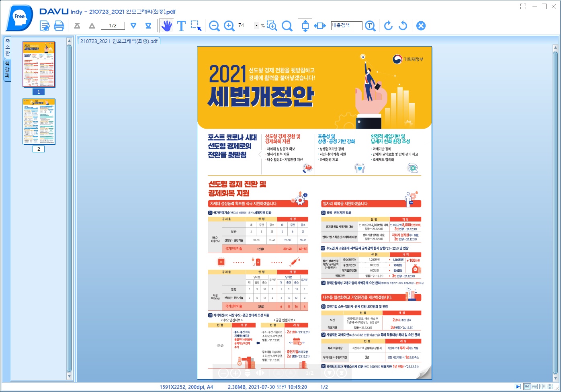Viewport: 561px width, 392px height.
Task: Click the 내용검색 search field
Action: [x=346, y=25]
